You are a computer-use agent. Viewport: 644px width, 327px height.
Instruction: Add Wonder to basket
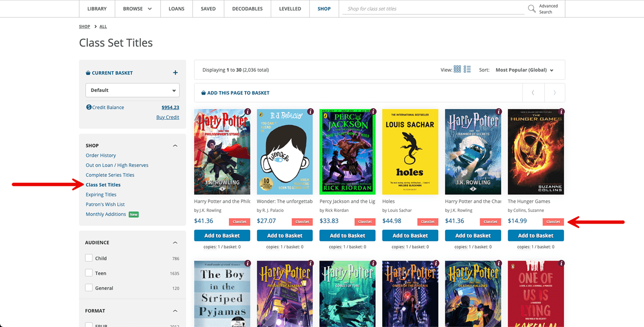coord(285,236)
